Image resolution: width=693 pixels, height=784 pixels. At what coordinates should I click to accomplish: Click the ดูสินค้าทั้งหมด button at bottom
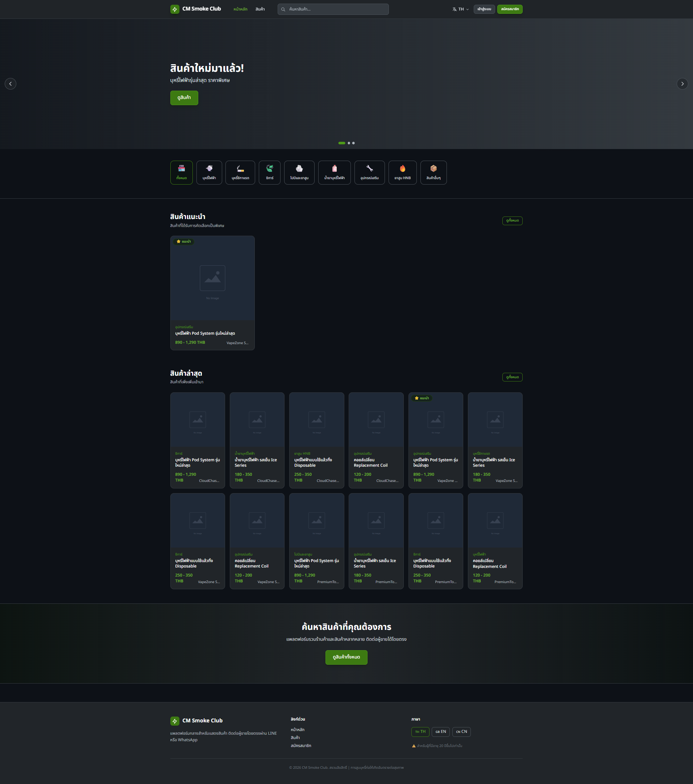[x=346, y=657]
